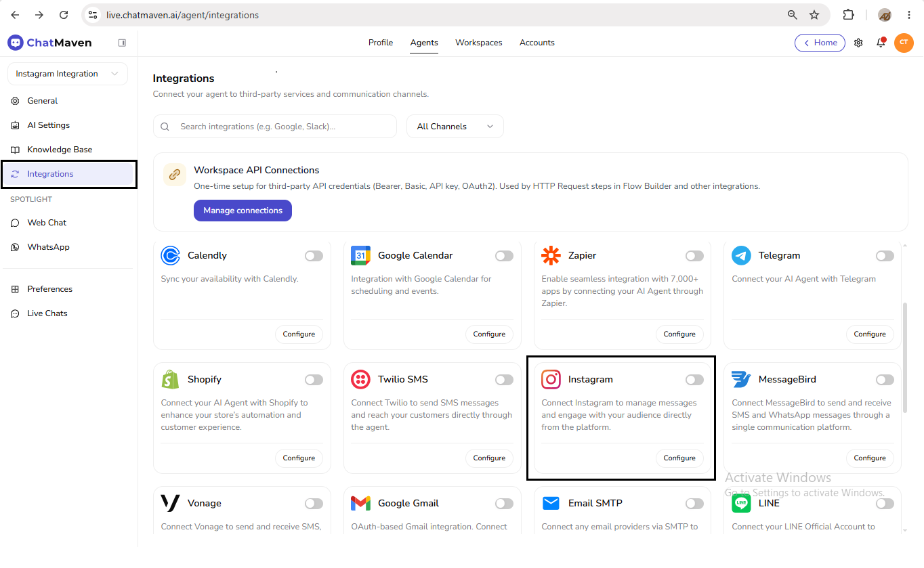
Task: Configure the Instagram integration
Action: click(x=679, y=458)
